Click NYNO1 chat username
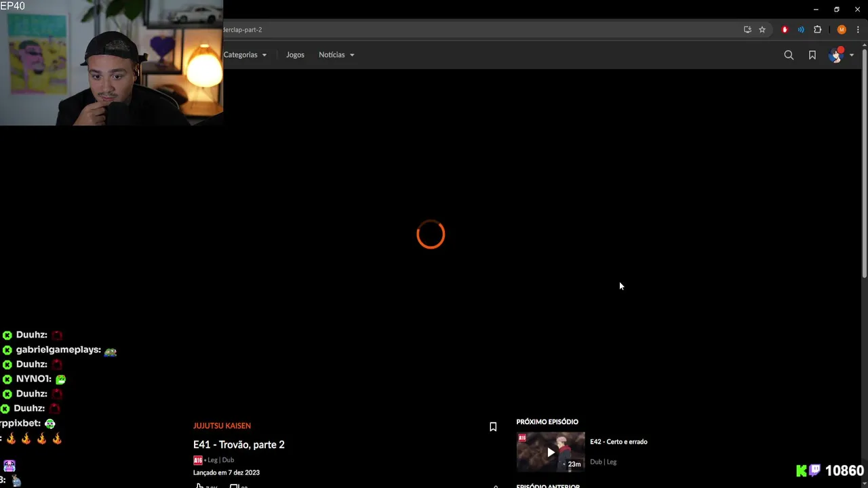 coord(34,379)
